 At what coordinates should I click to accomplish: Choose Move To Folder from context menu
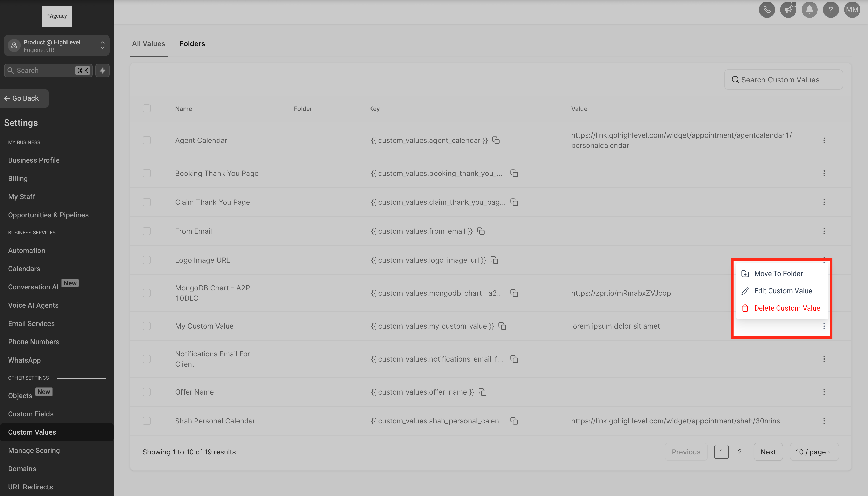tap(778, 273)
